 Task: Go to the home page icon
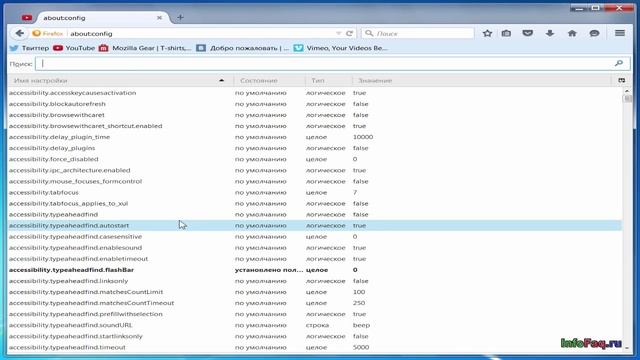pos(572,33)
